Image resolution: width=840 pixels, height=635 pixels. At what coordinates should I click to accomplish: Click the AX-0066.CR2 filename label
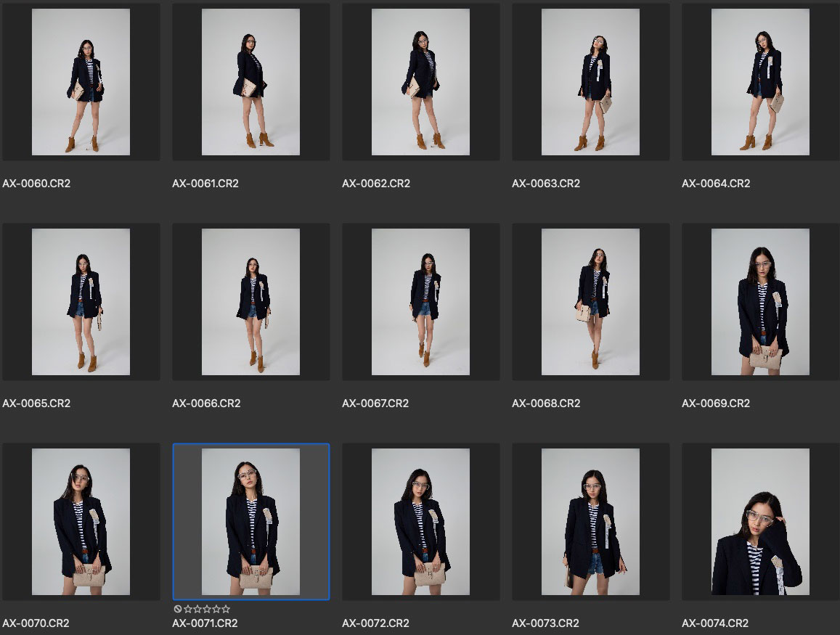(206, 403)
